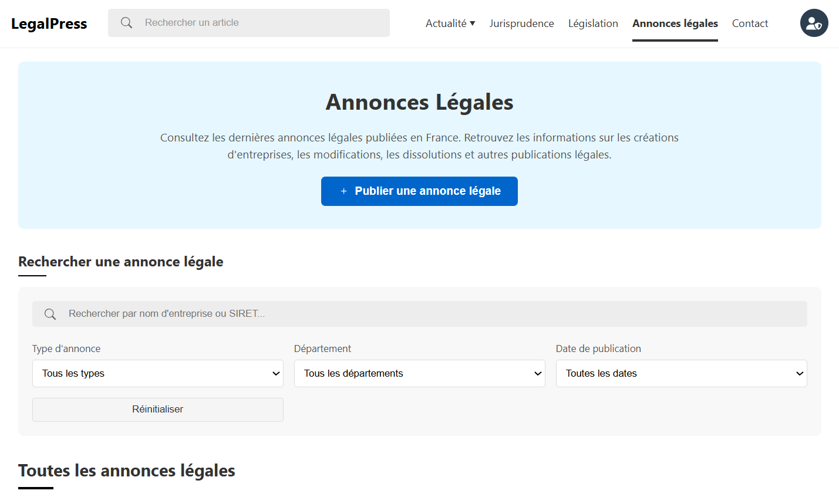Open the Contact page

click(x=750, y=23)
